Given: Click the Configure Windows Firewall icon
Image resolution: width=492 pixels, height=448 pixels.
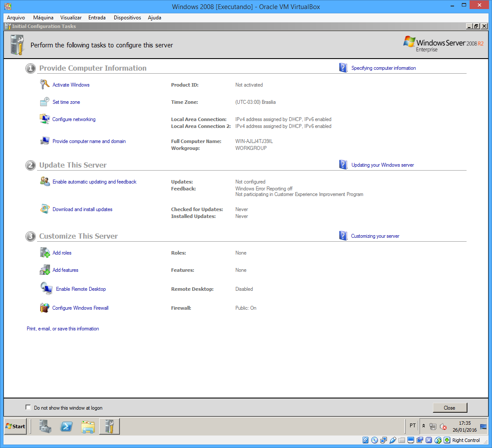Looking at the screenshot, I should tap(44, 308).
